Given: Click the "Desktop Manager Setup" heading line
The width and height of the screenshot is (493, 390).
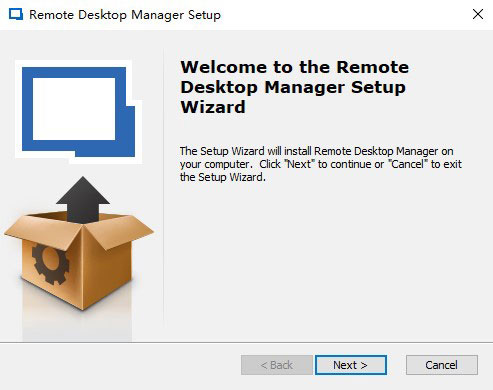Looking at the screenshot, I should (293, 88).
